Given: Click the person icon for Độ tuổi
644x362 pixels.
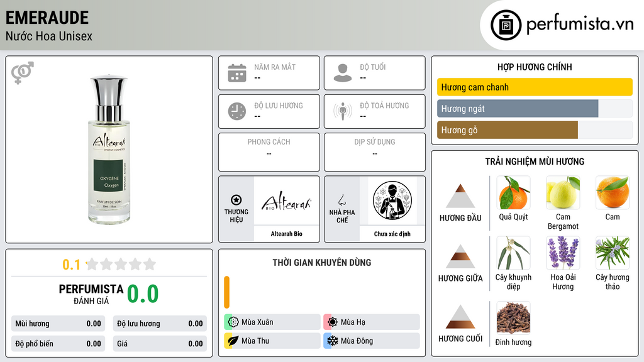Looking at the screenshot, I should click(x=343, y=73).
